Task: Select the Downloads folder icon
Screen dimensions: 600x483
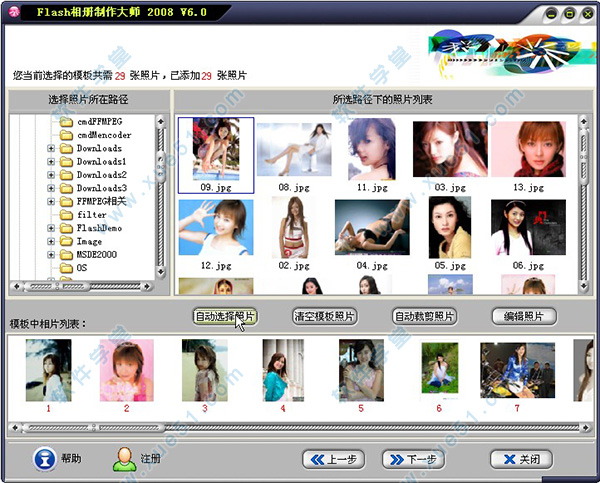Action: (67, 148)
